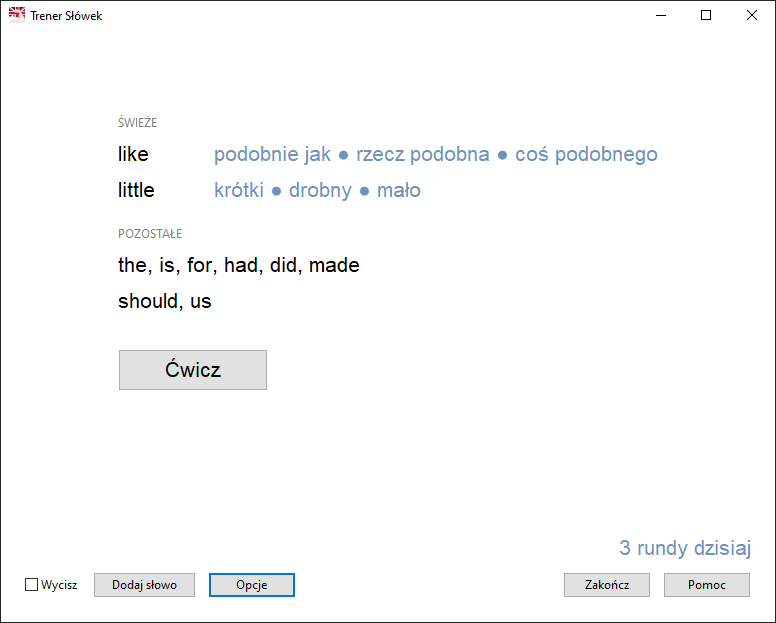Image resolution: width=776 pixels, height=623 pixels.
Task: Click the translation "coś podobnego"
Action: click(x=586, y=155)
